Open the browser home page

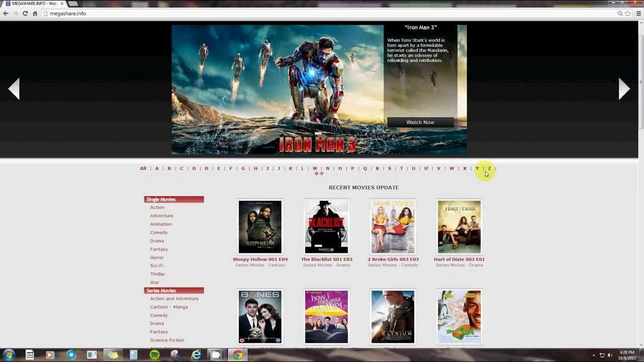point(35,14)
